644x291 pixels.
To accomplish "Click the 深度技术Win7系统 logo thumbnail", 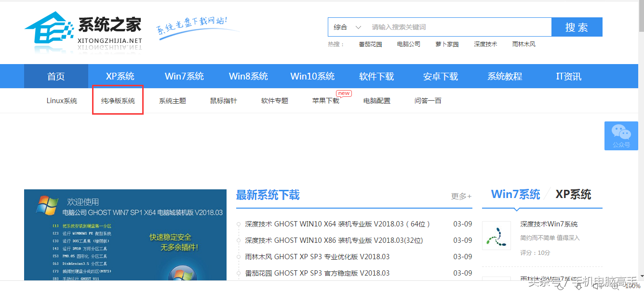I will [x=496, y=236].
